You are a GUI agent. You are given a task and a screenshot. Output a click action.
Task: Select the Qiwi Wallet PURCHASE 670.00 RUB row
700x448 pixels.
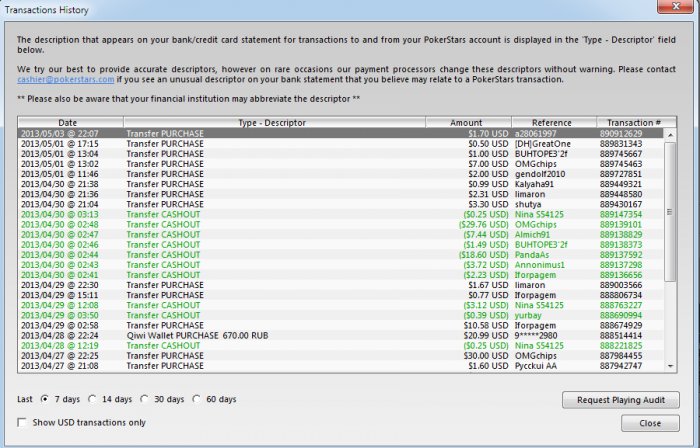pyautogui.click(x=341, y=336)
